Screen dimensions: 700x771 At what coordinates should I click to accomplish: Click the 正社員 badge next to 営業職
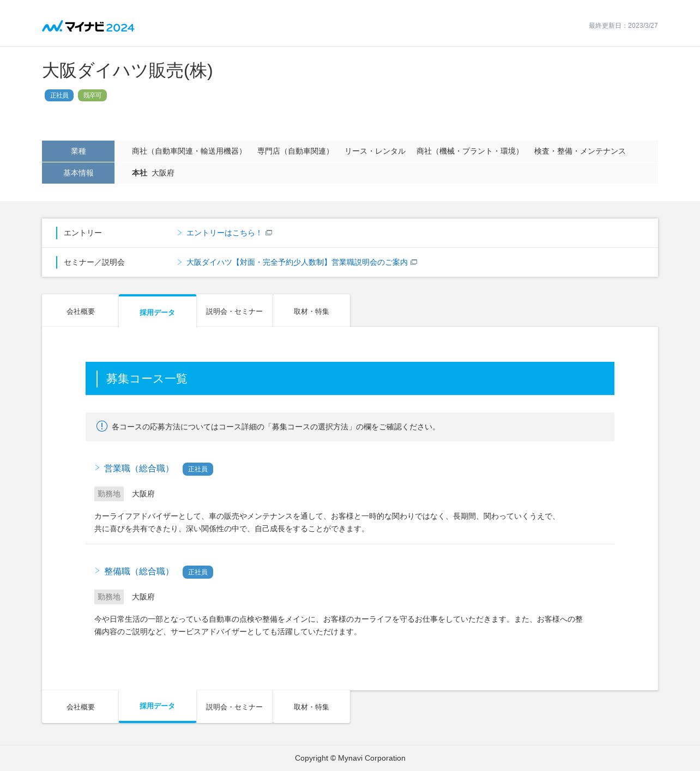click(198, 469)
